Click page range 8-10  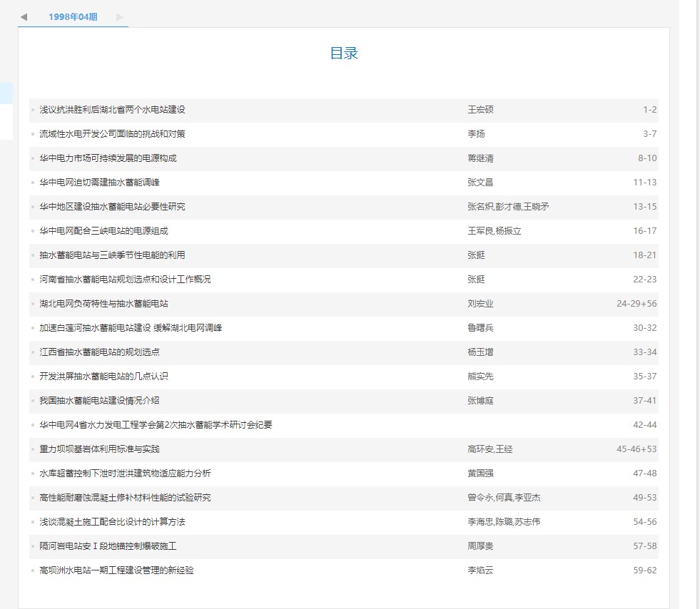[647, 158]
